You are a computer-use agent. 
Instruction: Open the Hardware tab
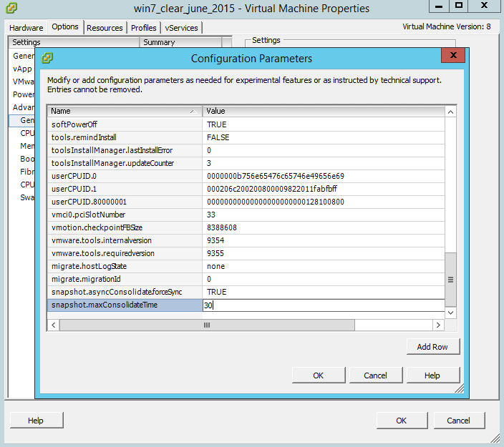click(26, 28)
